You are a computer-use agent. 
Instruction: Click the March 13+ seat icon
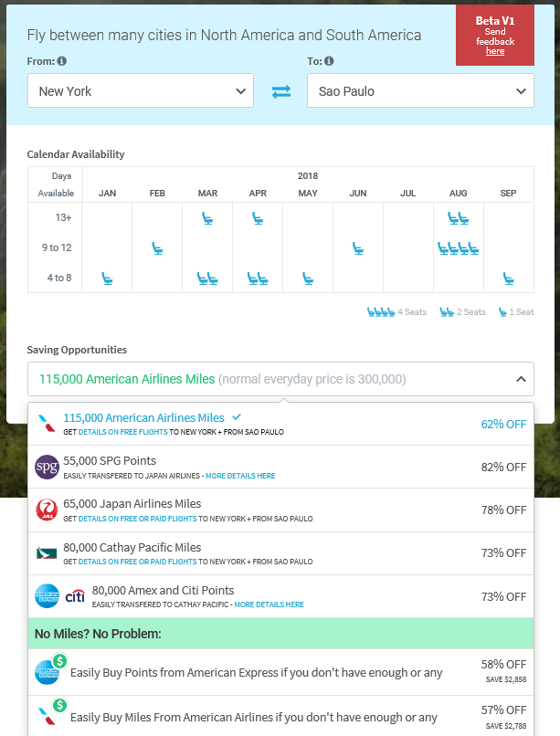[207, 218]
